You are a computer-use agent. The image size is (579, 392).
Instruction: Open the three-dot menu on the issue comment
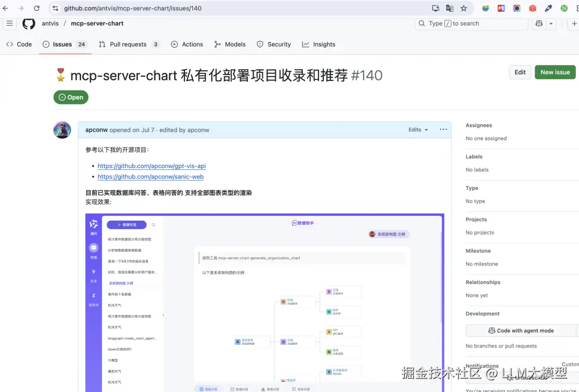click(x=443, y=130)
